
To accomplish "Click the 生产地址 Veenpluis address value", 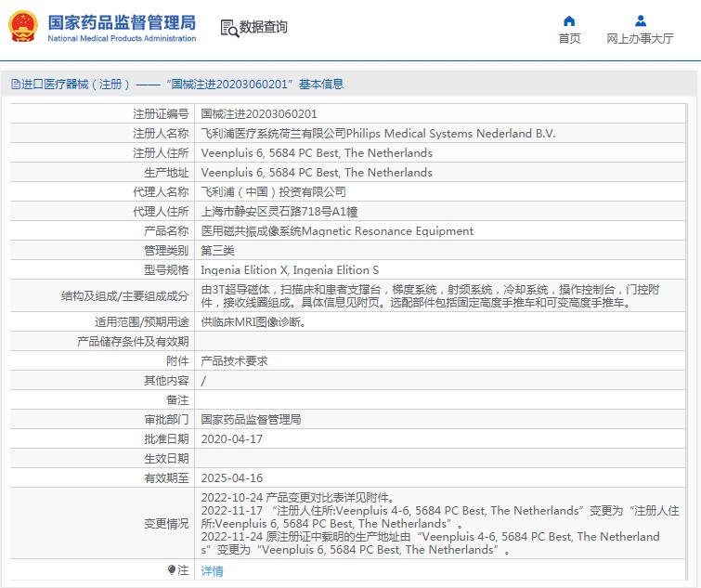I will [x=317, y=173].
